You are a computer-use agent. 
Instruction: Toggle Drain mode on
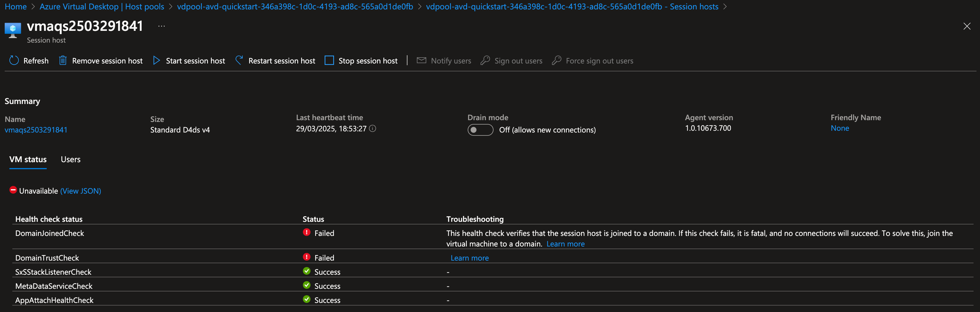pyautogui.click(x=481, y=130)
